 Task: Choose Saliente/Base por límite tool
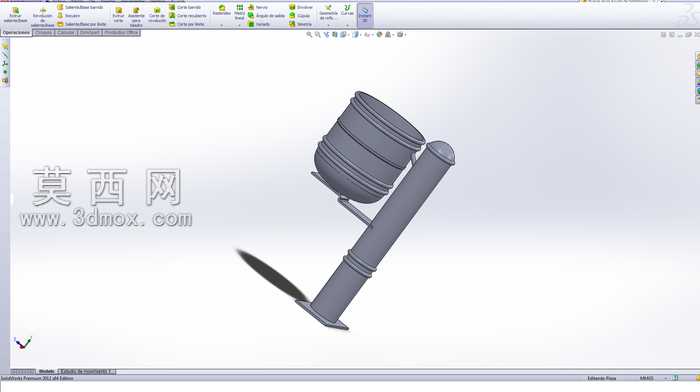[x=82, y=24]
